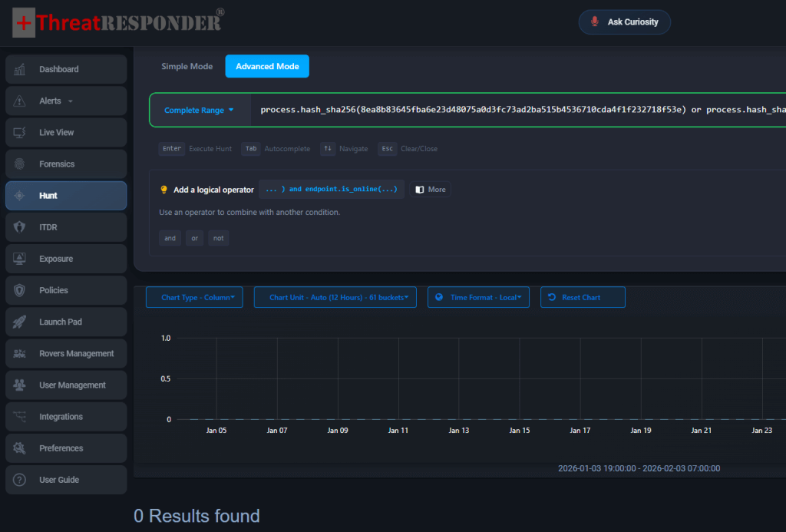Switch to Simple Mode

pos(187,67)
